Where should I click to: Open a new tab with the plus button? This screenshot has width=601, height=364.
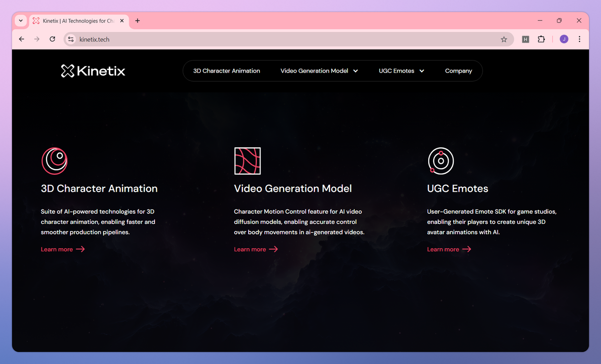point(137,21)
